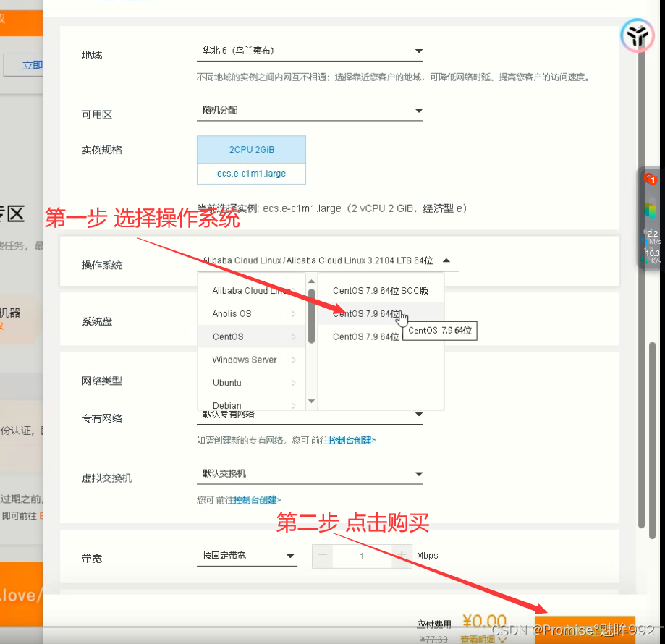Choose Alibaba Cloud Linux in OS list

252,290
